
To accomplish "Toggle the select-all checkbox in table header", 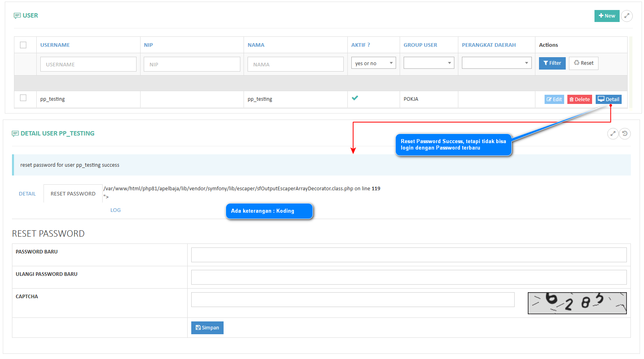I will [23, 45].
